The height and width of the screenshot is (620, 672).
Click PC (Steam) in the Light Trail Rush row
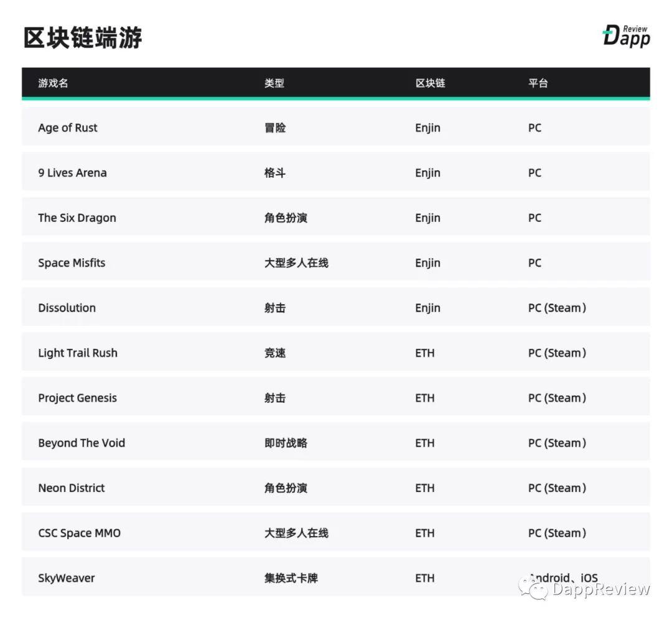click(557, 353)
